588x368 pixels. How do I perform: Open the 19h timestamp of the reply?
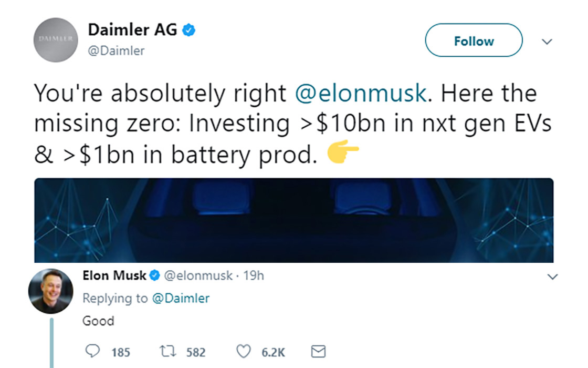pos(254,275)
